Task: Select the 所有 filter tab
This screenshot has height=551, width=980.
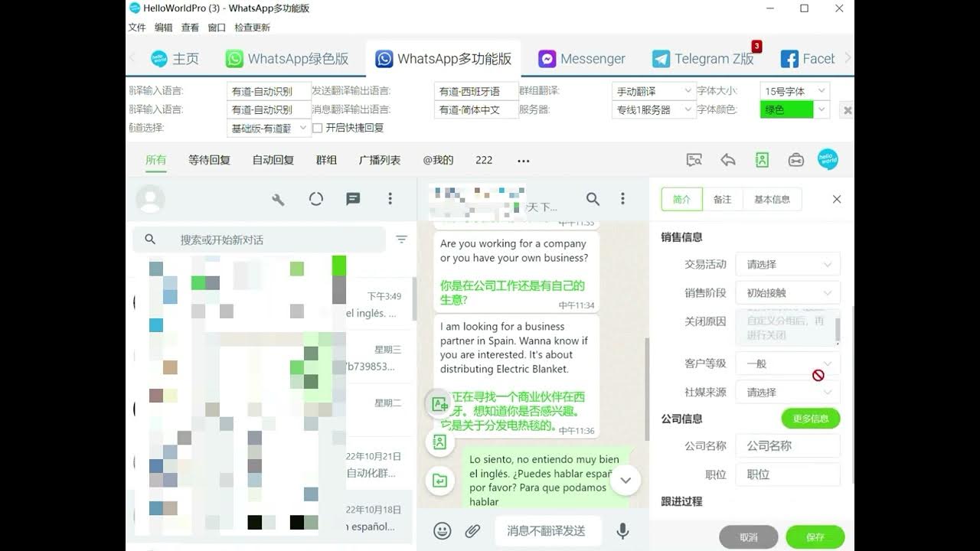Action: point(155,160)
